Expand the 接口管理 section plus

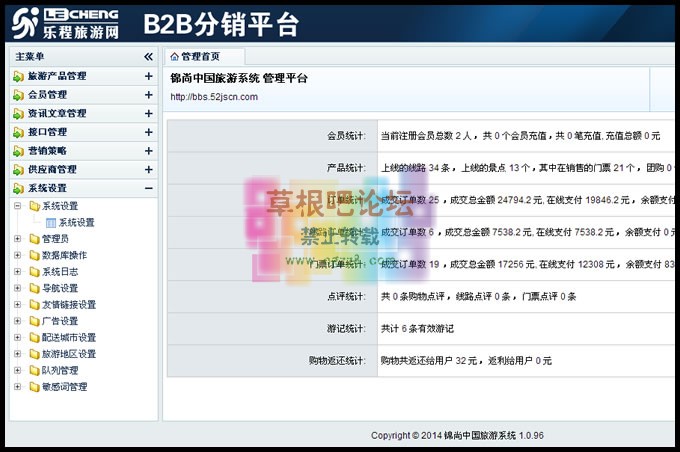[x=149, y=132]
